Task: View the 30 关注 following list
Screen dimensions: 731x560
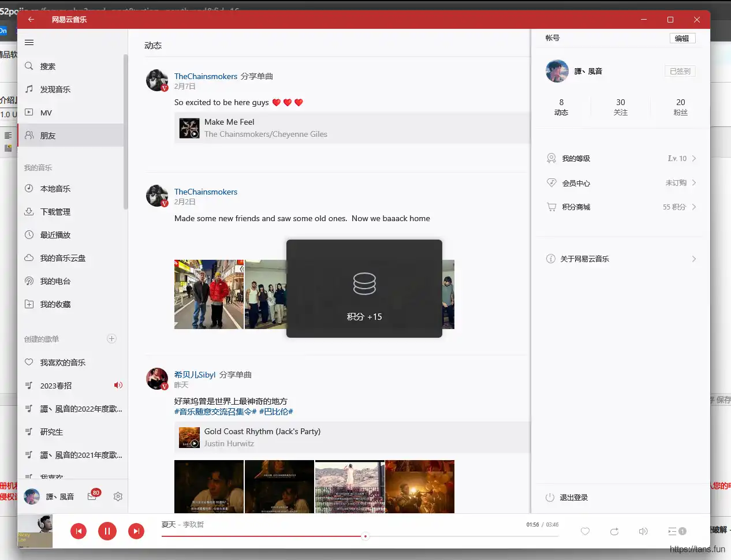Action: [621, 107]
